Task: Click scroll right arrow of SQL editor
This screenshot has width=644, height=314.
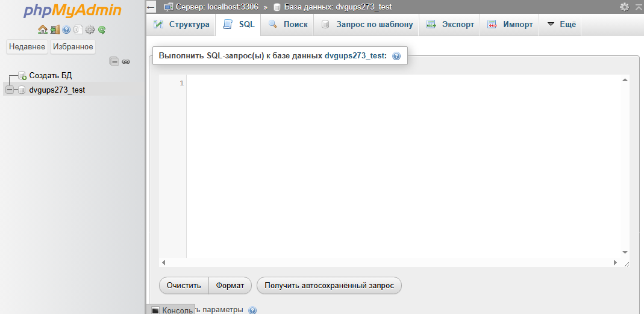Action: 615,262
